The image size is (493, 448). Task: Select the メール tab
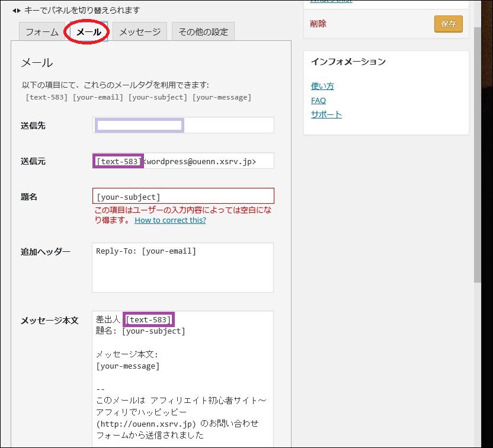pos(89,31)
